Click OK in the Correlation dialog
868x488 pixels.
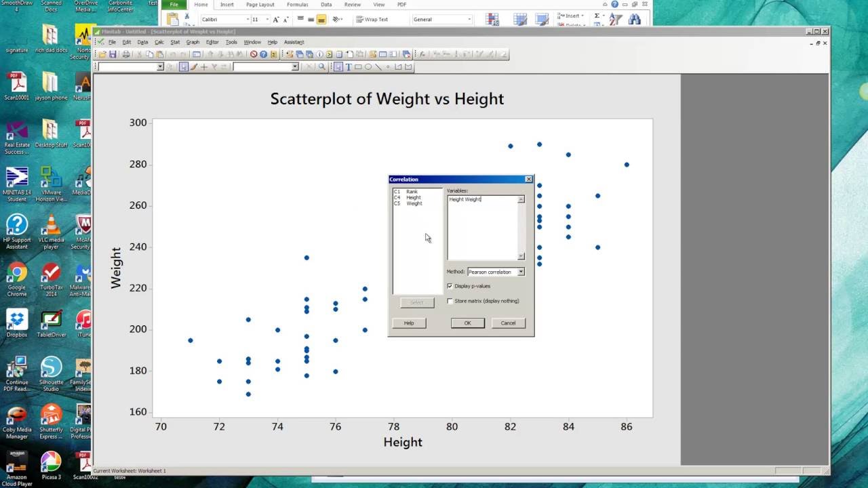[468, 323]
